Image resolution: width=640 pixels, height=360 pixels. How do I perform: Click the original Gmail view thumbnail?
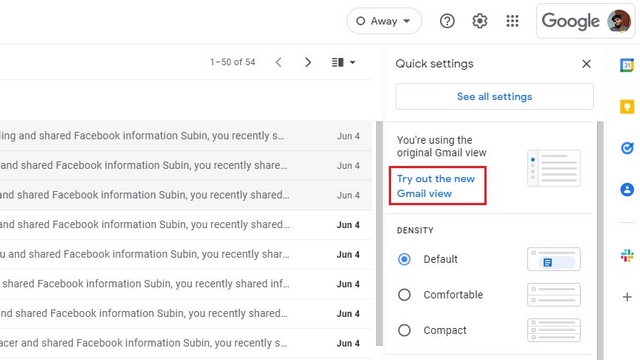554,168
